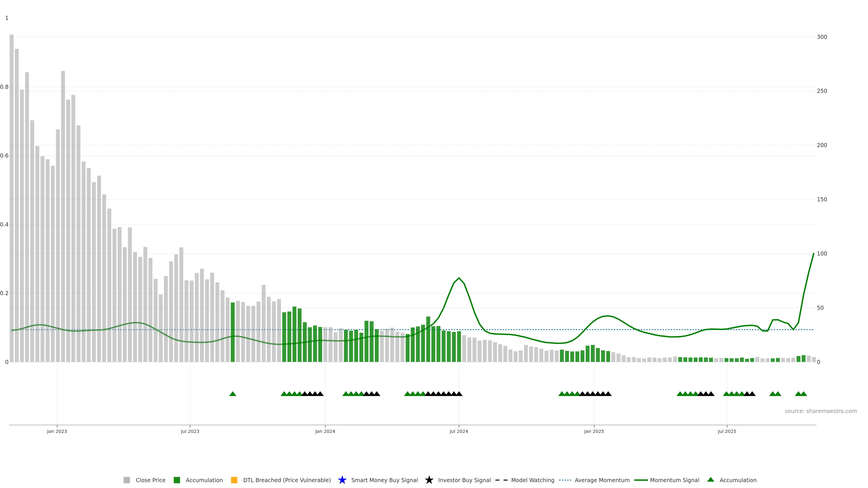Click the dotted Average Momentum legend line
This screenshot has height=488, width=868.
565,480
